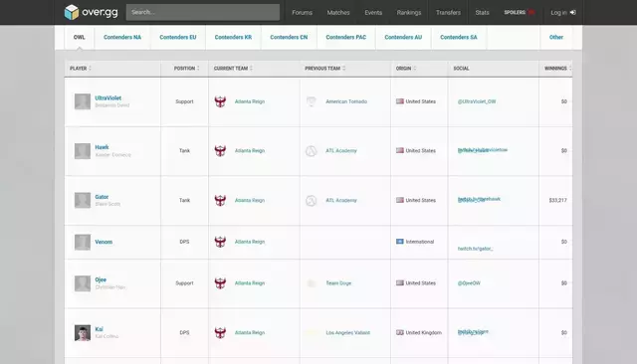The height and width of the screenshot is (364, 637).
Task: Open Team Doge previous team link
Action: pos(338,282)
